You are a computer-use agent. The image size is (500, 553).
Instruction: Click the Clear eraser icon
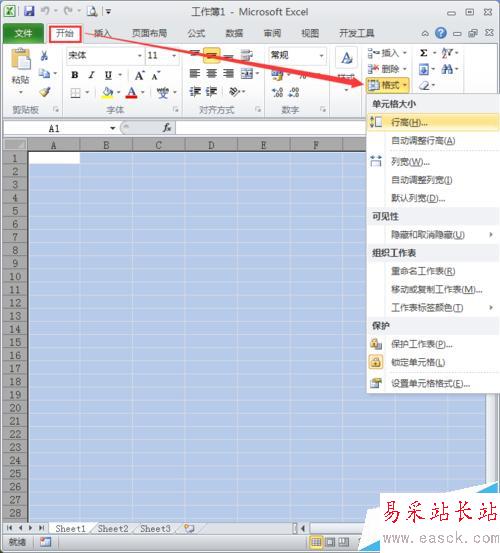(424, 85)
